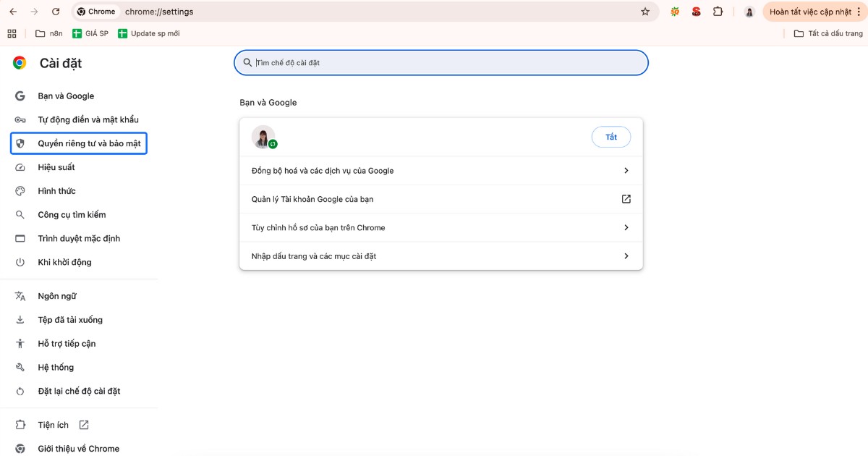
Task: Open the profile avatar in the toolbar
Action: (x=748, y=12)
